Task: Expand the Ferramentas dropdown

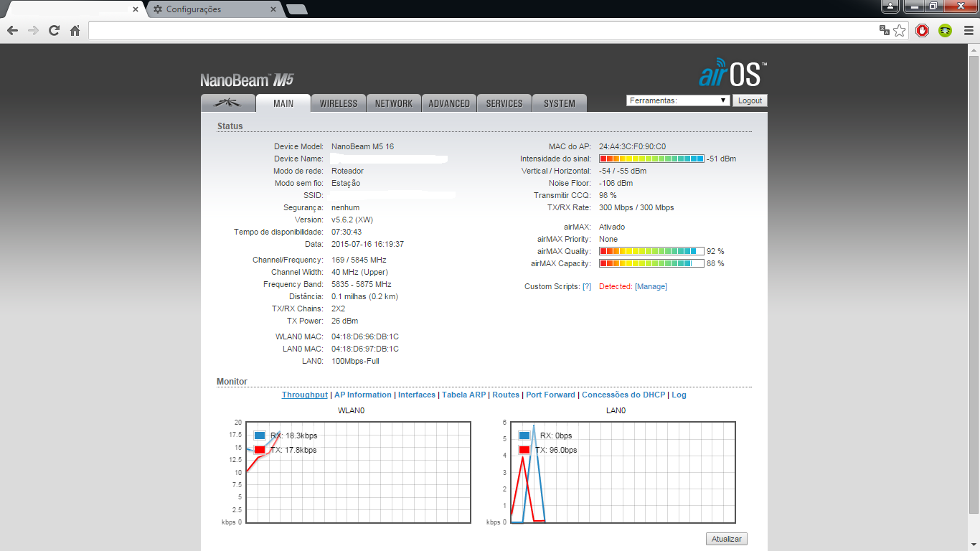Action: (x=678, y=100)
